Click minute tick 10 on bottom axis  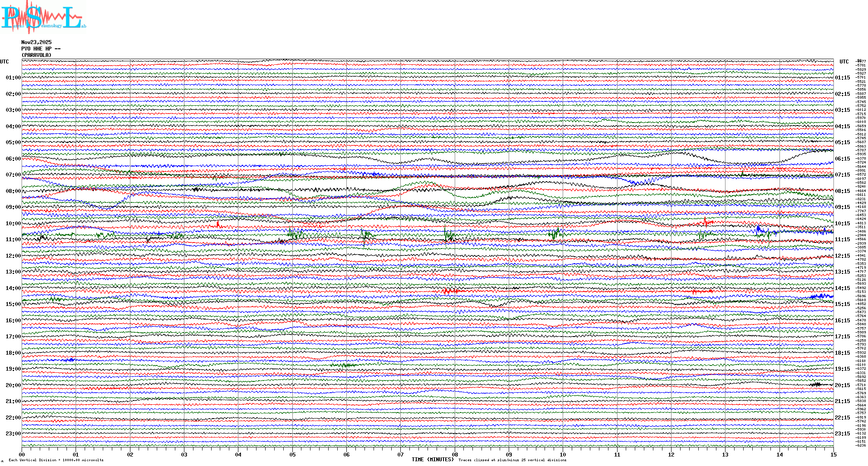[x=563, y=455]
